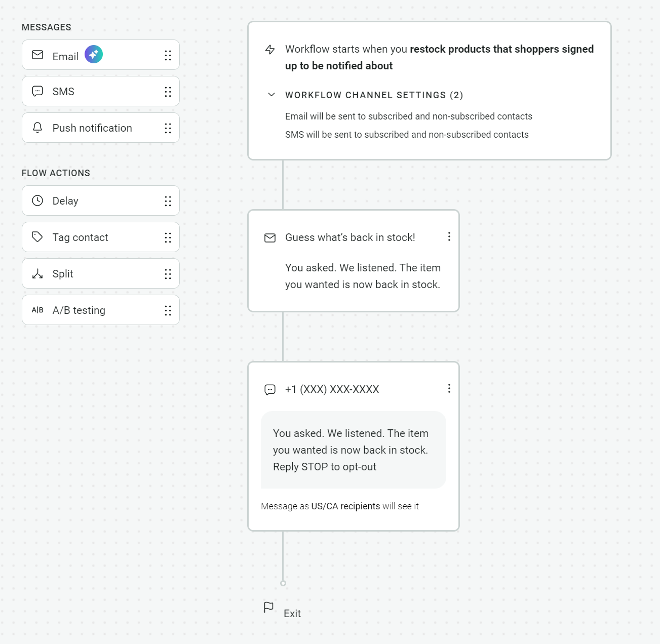Select the A/B testing icon
The width and height of the screenshot is (660, 644).
point(37,310)
